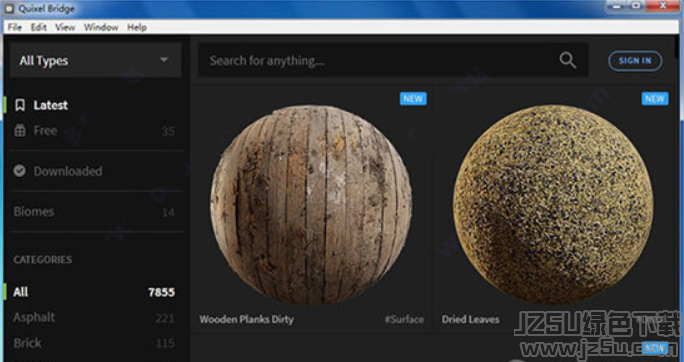Click the NEW badge on Wooden Planks Dirty
The height and width of the screenshot is (362, 684).
tap(413, 99)
